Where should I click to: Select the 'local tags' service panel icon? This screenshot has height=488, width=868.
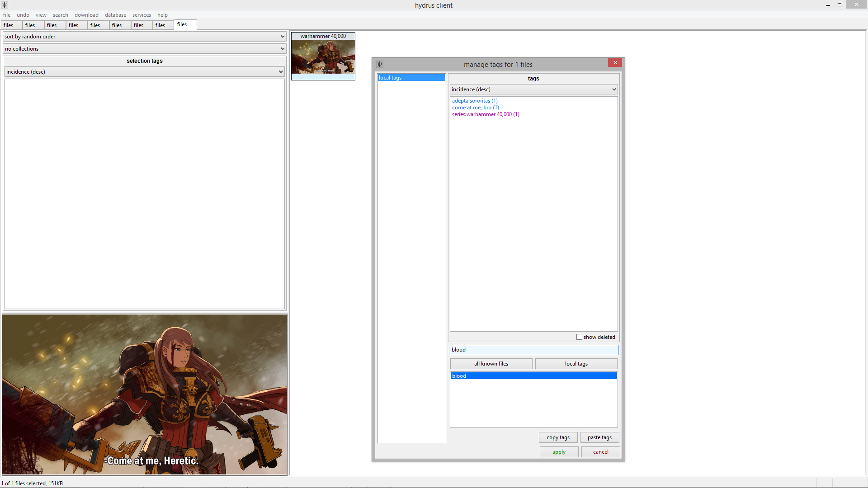pyautogui.click(x=411, y=77)
